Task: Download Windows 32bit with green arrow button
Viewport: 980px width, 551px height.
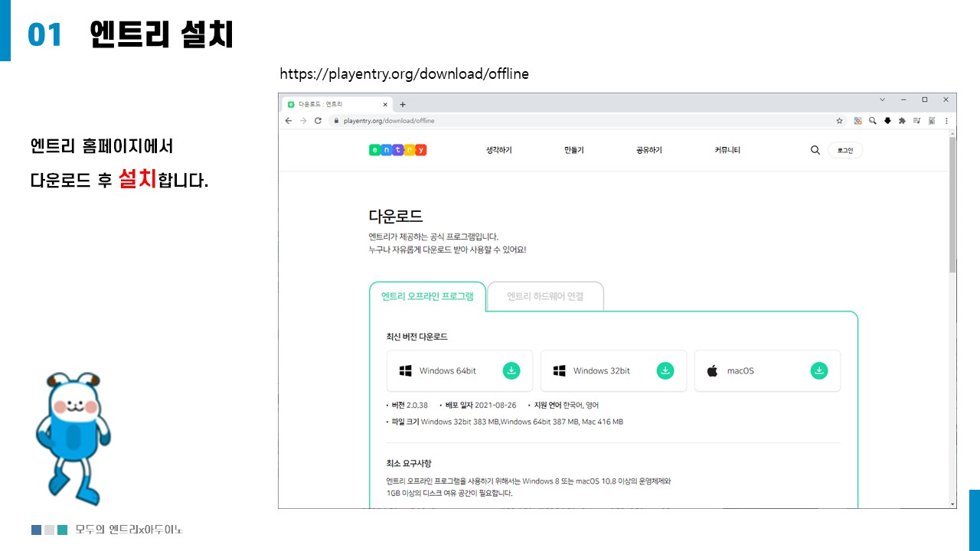Action: click(x=665, y=370)
